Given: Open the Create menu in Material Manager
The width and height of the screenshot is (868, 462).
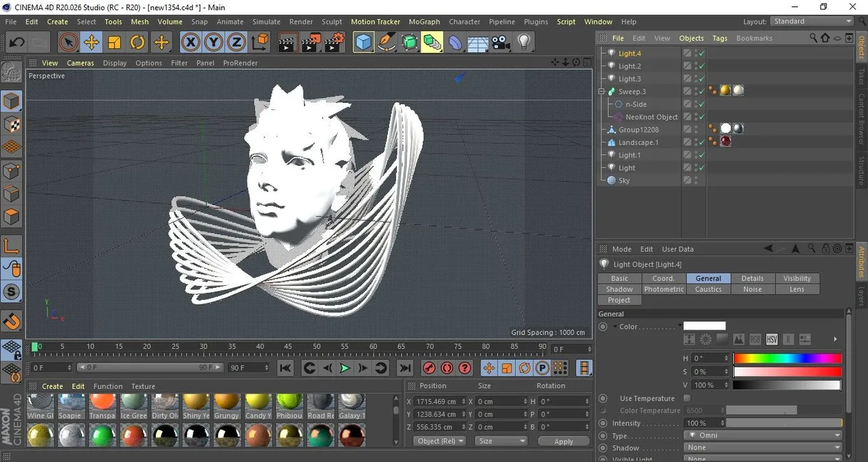Looking at the screenshot, I should (x=52, y=386).
